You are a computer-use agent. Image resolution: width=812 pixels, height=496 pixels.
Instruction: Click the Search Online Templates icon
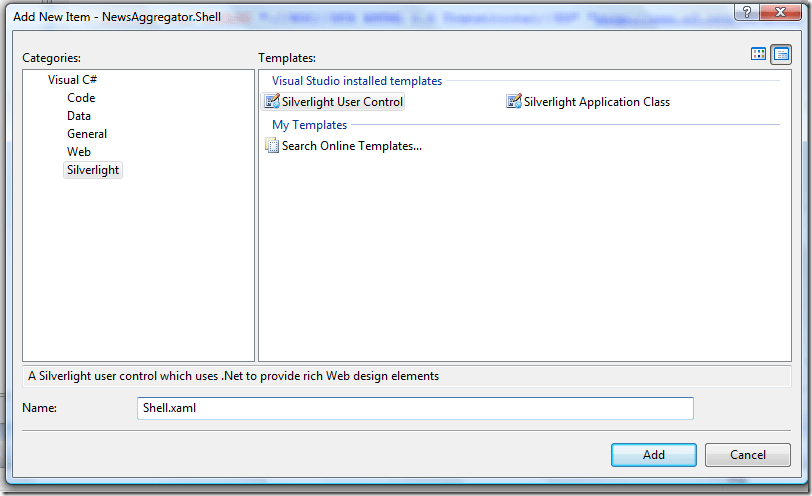(x=272, y=146)
